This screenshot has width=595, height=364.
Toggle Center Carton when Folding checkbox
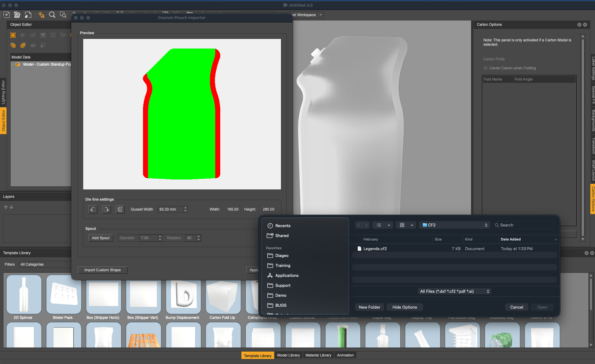[485, 68]
